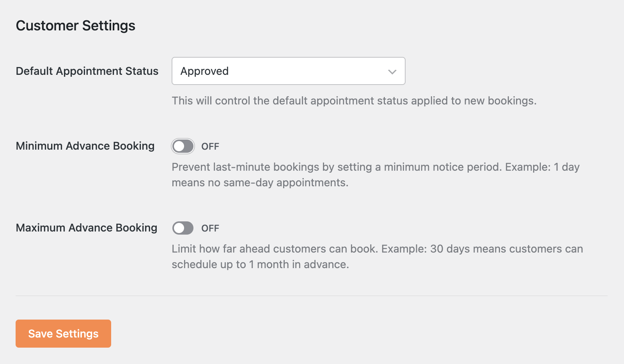Click the OFF text next to Maximum Advance Booking

pyautogui.click(x=210, y=228)
